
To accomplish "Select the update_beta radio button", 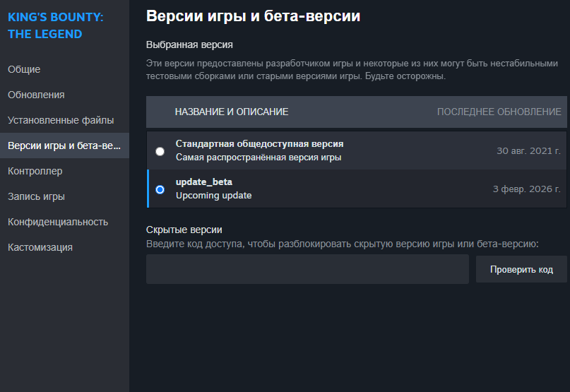I will click(x=160, y=189).
